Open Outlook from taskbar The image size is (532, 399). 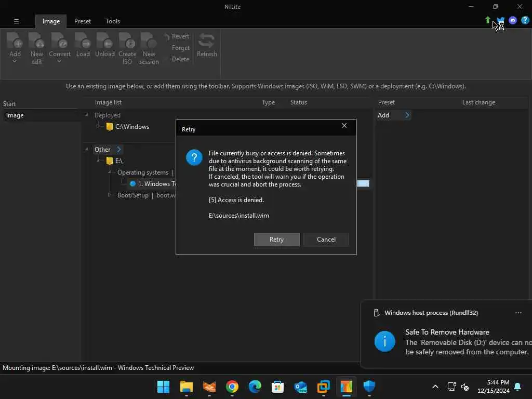[301, 387]
